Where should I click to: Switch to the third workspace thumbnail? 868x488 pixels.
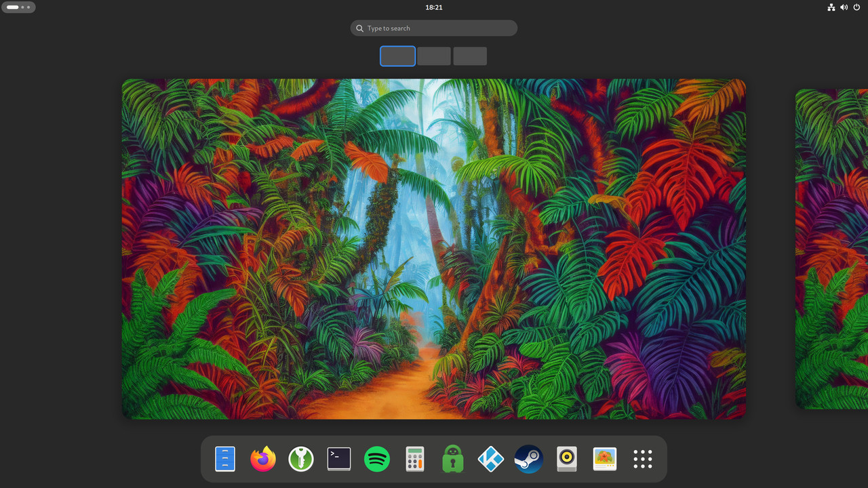coord(470,56)
